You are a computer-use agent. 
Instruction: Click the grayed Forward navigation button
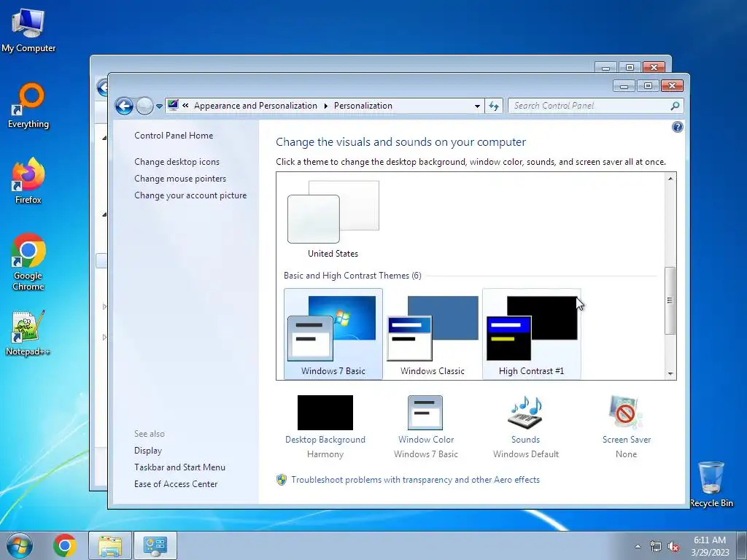144,106
